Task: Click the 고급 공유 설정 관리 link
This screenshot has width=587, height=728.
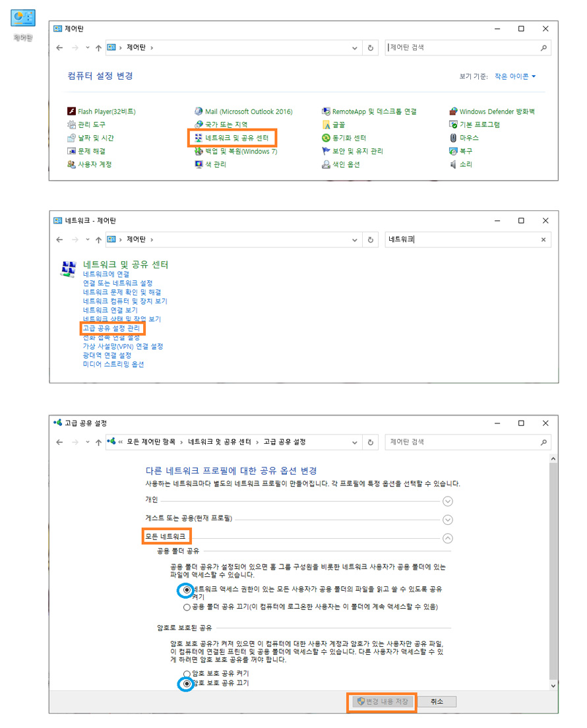Action: tap(111, 328)
